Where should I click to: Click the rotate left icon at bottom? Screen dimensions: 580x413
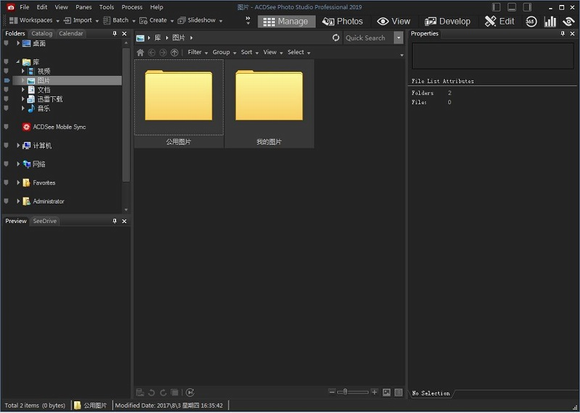click(151, 392)
